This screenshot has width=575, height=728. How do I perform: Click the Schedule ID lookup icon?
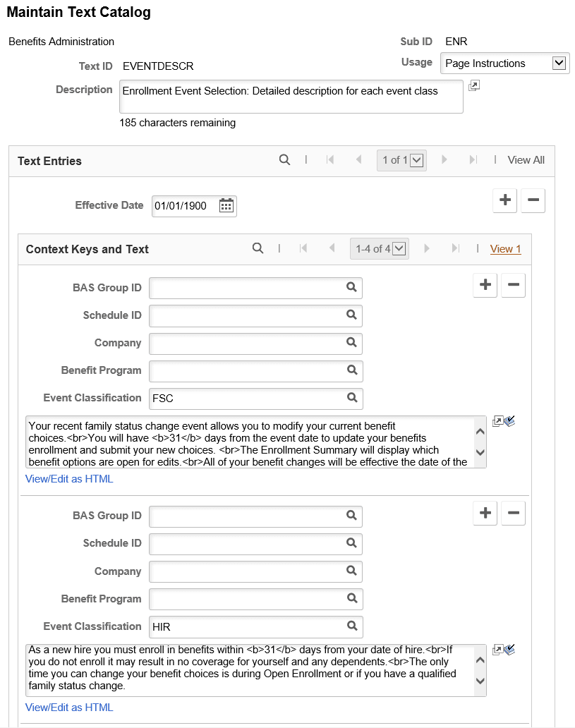[351, 315]
